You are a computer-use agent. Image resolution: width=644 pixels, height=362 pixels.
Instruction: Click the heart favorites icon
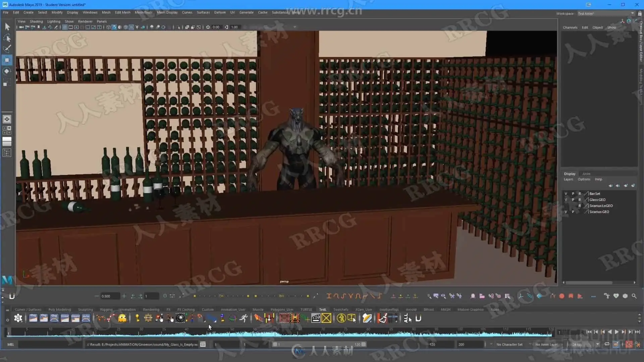(616, 296)
